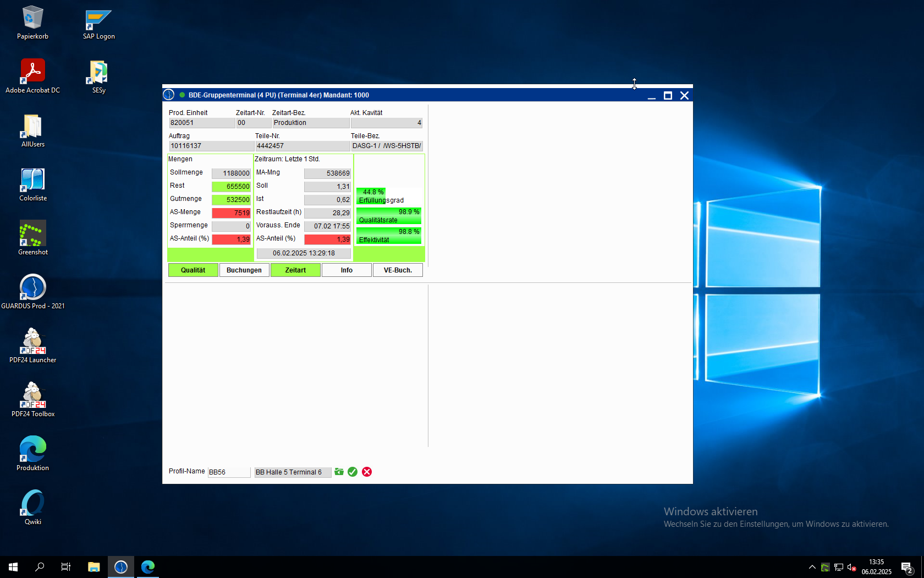Switch to the Qualität tab
This screenshot has height=578, width=924.
(x=193, y=270)
